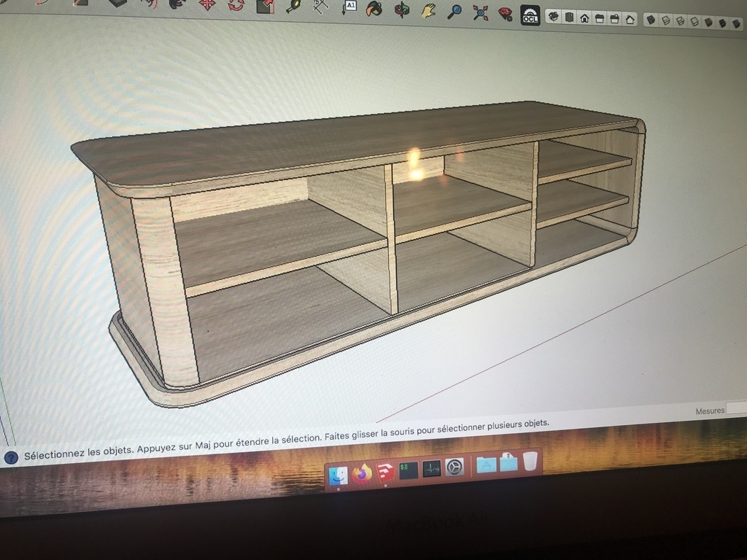Image resolution: width=747 pixels, height=560 pixels.
Task: Activate the Orbit tool
Action: tap(402, 9)
